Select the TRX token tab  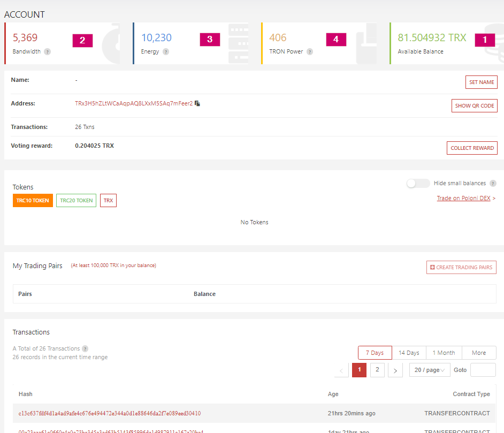108,201
